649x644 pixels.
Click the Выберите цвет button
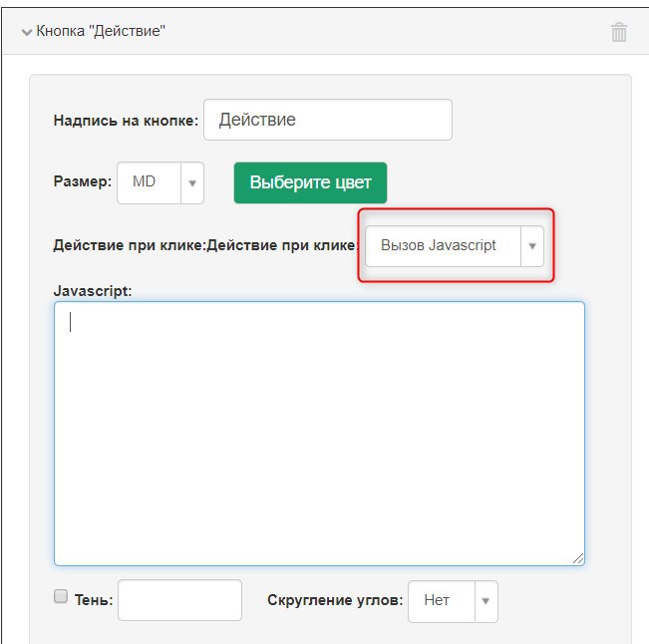point(310,182)
